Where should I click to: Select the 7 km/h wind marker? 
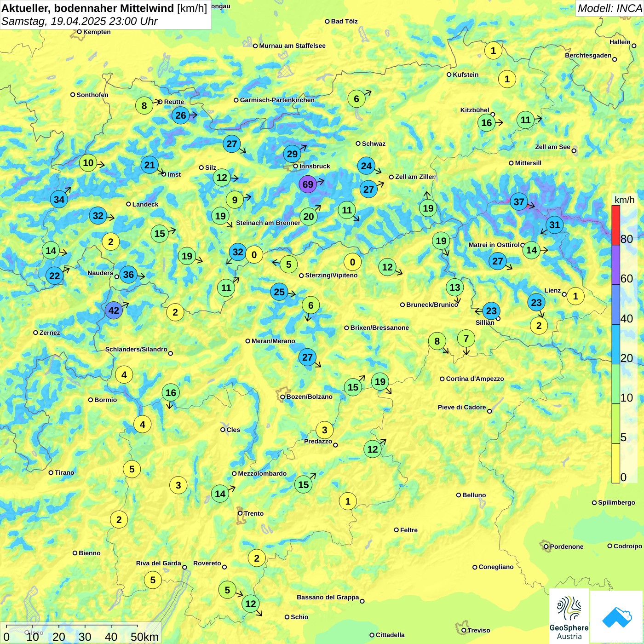466,339
